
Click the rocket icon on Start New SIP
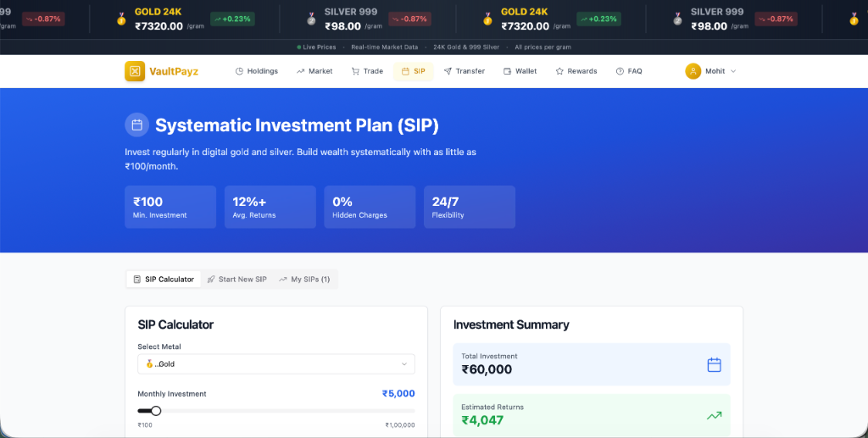click(211, 280)
